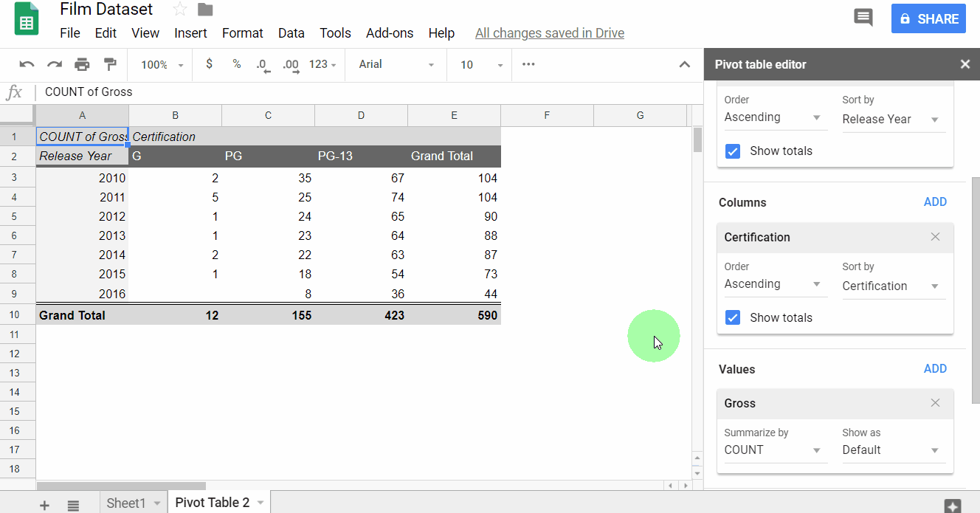This screenshot has height=513, width=980.
Task: Format as currency with dollar sign
Action: (x=210, y=64)
